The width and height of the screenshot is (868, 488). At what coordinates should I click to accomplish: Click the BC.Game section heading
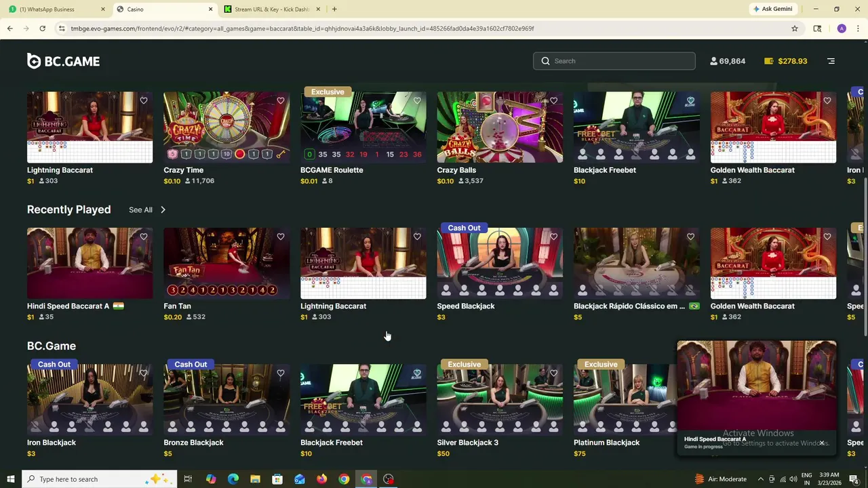(x=52, y=346)
